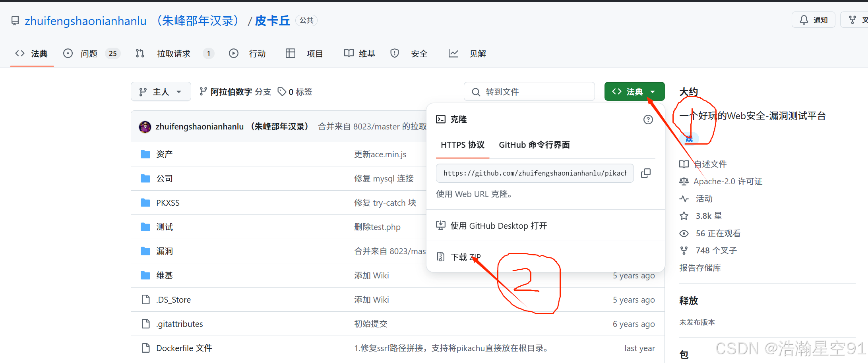Select the 法典 code tab in navigation

click(32, 54)
